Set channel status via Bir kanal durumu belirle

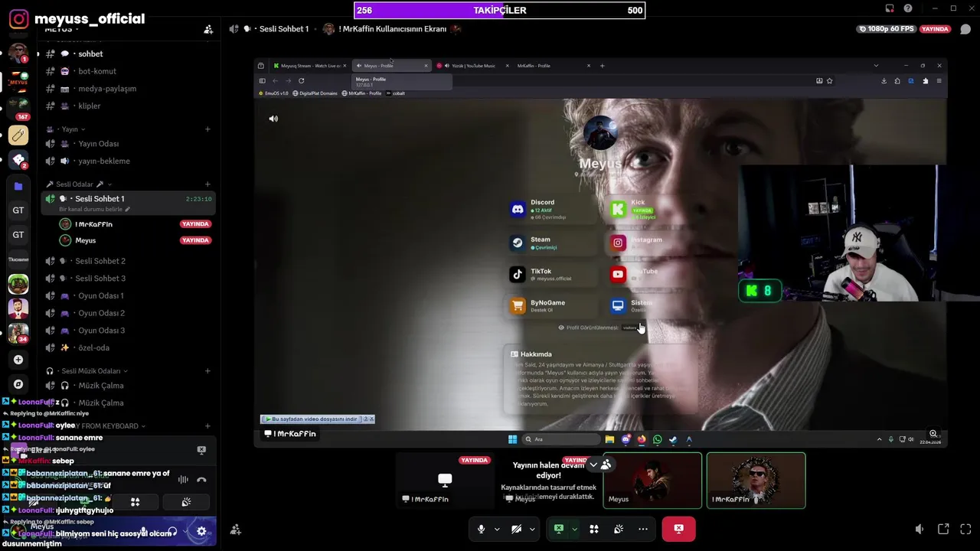[x=95, y=209]
